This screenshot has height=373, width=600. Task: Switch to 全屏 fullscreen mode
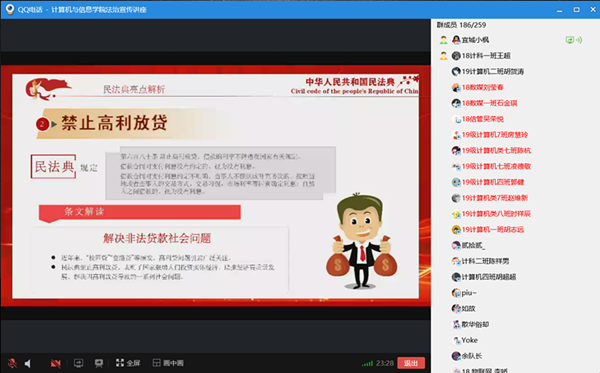pos(128,363)
